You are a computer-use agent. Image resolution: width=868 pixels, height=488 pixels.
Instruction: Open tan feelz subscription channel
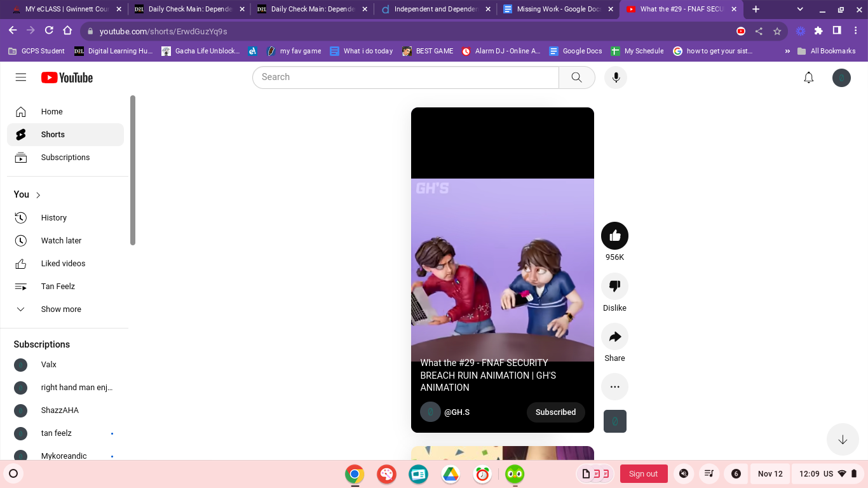(65, 433)
